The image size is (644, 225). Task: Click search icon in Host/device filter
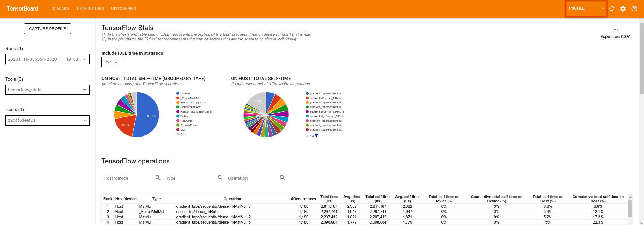point(158,178)
